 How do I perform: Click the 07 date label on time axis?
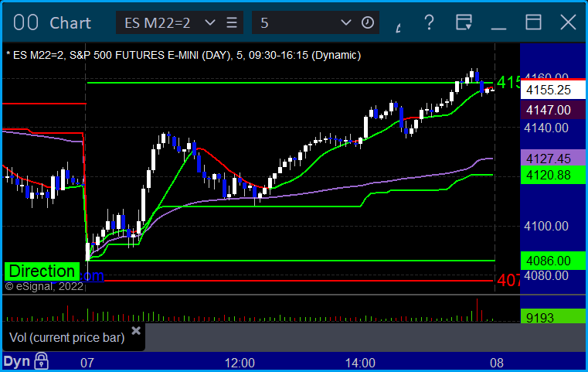[x=87, y=363]
